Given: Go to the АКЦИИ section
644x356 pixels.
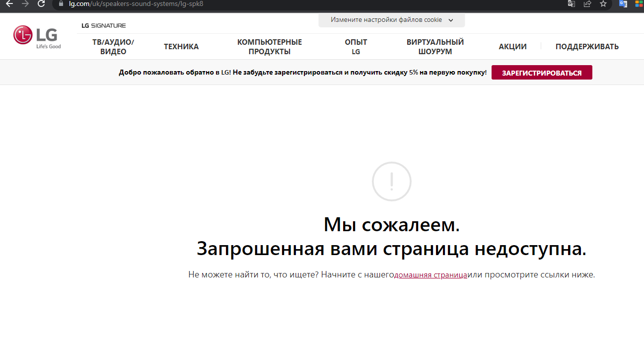Looking at the screenshot, I should coord(512,47).
